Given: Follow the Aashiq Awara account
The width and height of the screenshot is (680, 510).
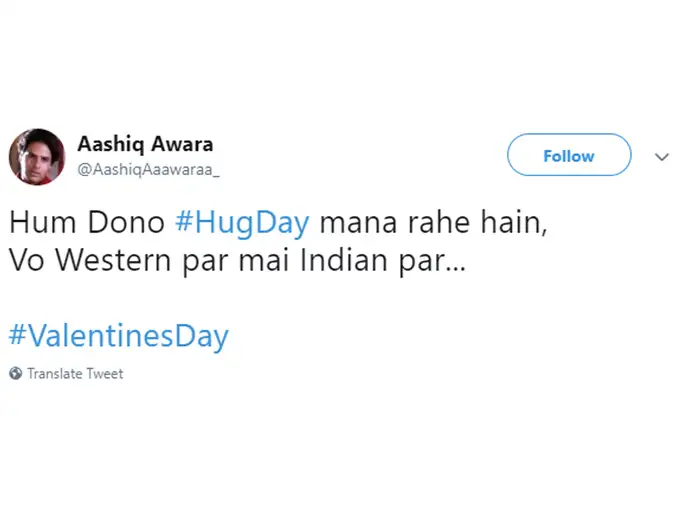Looking at the screenshot, I should pos(568,155).
